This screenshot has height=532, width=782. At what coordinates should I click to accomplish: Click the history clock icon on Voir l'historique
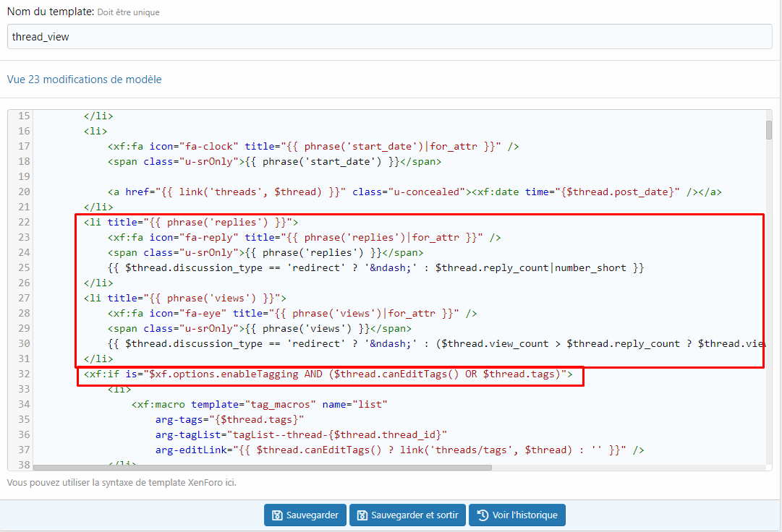tap(483, 515)
